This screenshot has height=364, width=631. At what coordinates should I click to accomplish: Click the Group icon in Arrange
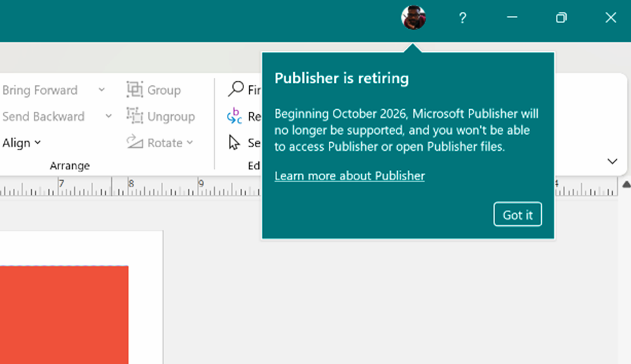[135, 90]
